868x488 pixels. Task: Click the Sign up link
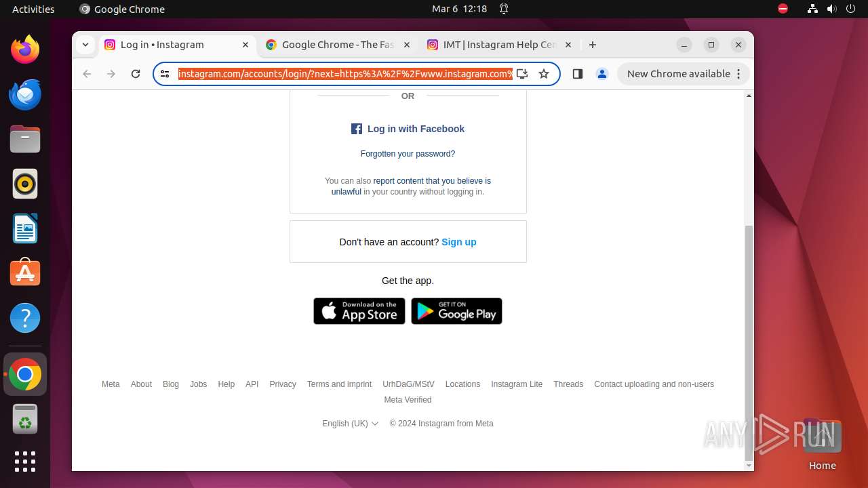pyautogui.click(x=459, y=242)
